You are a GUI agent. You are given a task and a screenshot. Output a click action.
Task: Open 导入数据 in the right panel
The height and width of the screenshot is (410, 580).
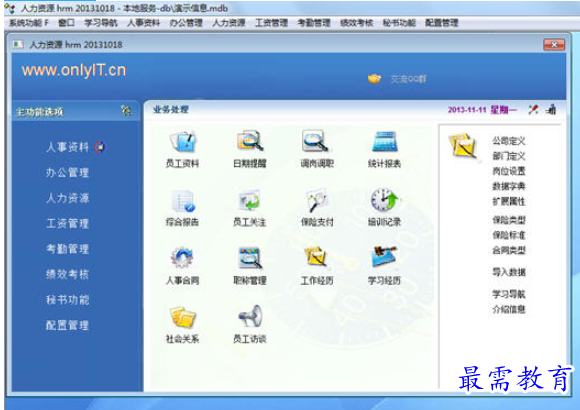(509, 272)
